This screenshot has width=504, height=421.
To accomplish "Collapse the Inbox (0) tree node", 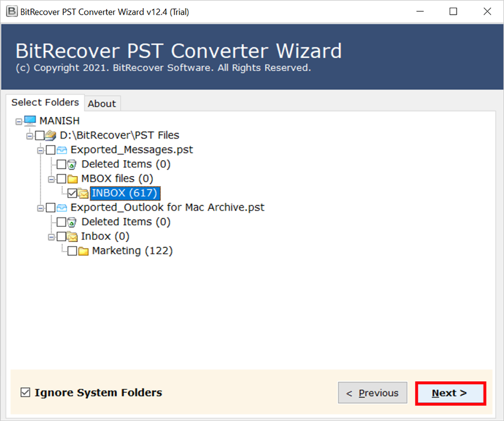I will tap(52, 237).
